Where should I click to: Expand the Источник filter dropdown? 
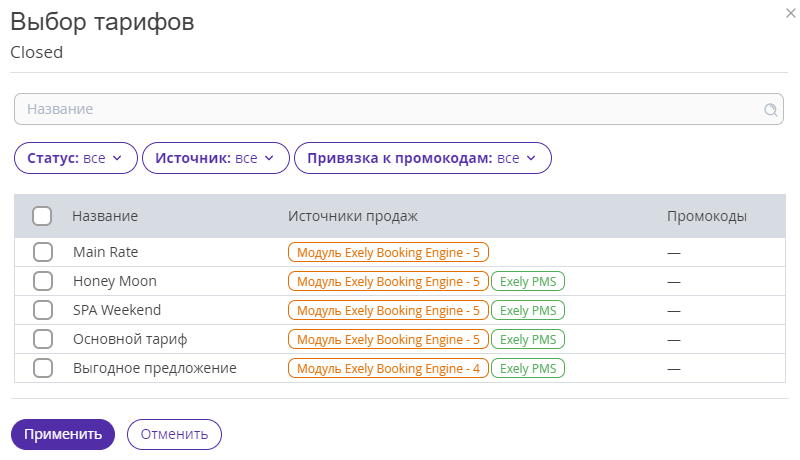click(216, 158)
